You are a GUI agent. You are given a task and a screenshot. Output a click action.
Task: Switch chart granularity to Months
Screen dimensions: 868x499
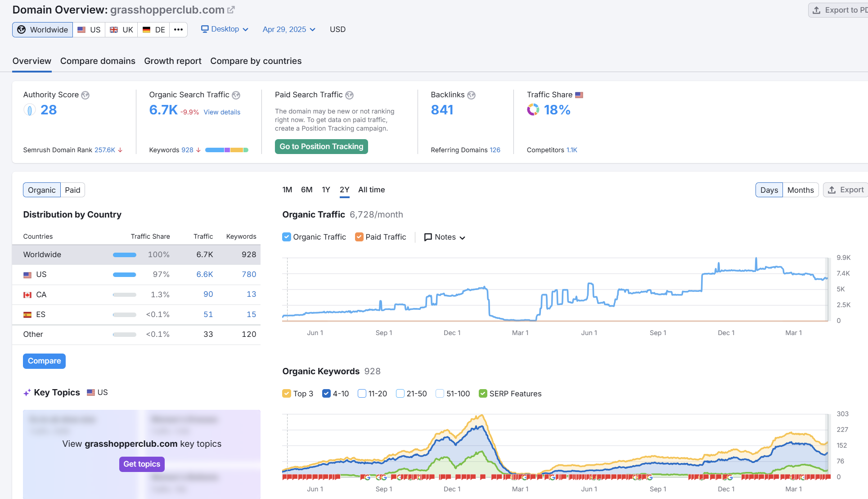[801, 190]
